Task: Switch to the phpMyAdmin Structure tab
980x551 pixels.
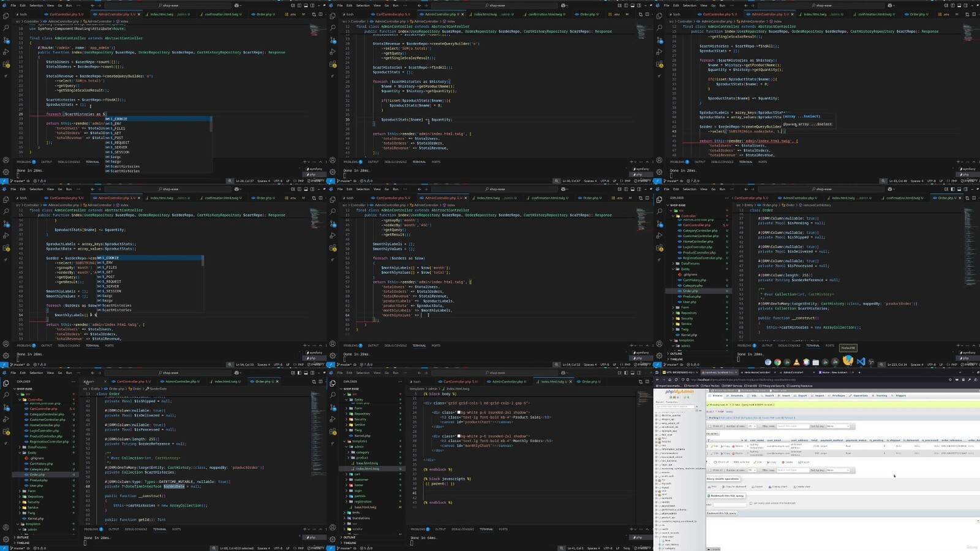Action: 736,395
